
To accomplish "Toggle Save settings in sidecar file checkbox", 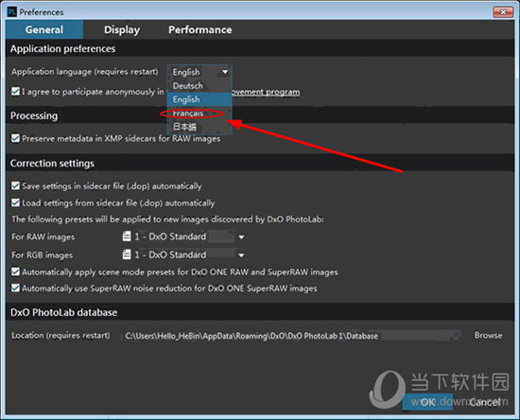I will pyautogui.click(x=15, y=185).
